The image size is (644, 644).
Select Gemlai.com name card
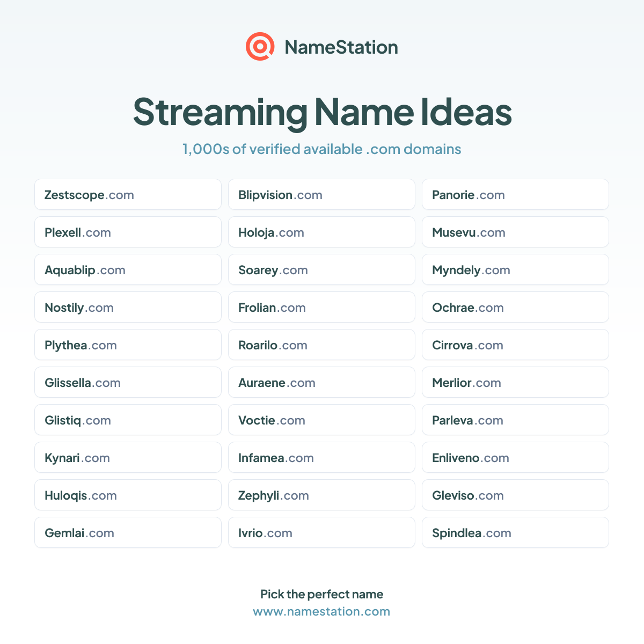[x=128, y=532]
